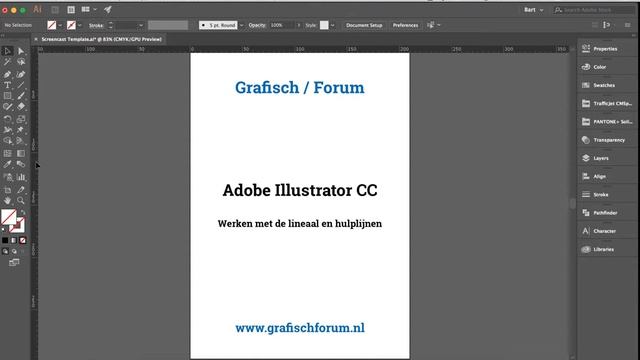Change the screen mode
640x360 pixels.
14,262
